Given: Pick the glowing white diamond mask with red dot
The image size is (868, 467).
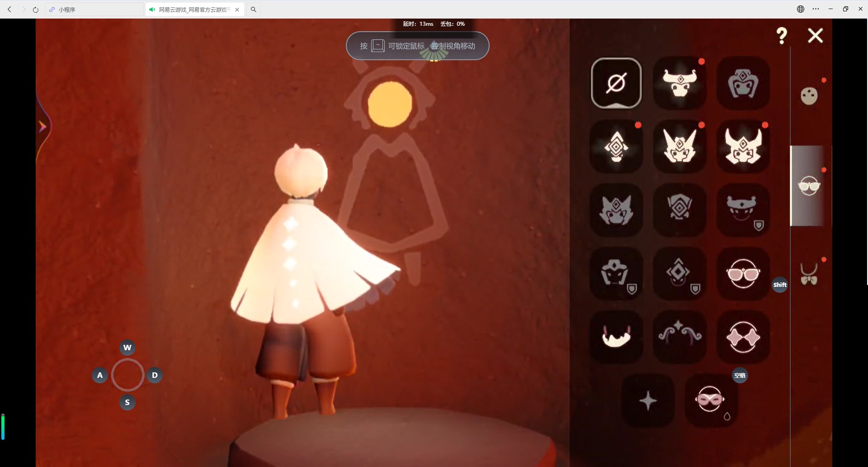Looking at the screenshot, I should click(x=616, y=147).
